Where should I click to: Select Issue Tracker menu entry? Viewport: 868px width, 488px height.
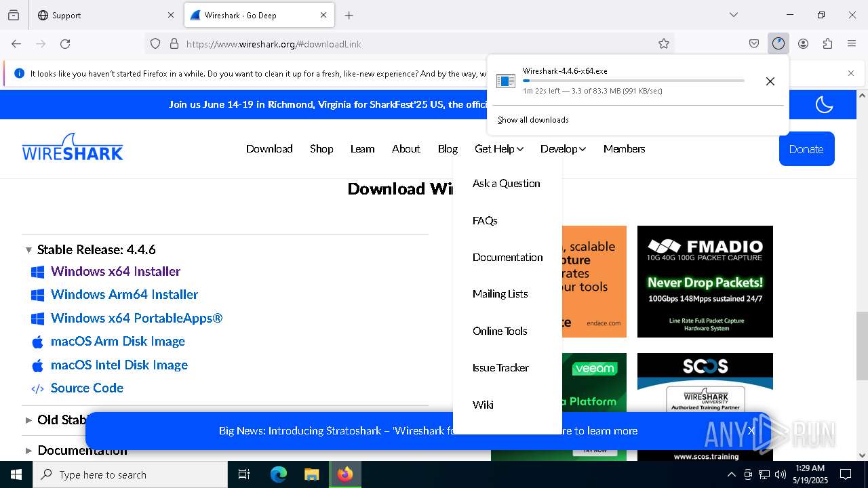click(x=500, y=367)
